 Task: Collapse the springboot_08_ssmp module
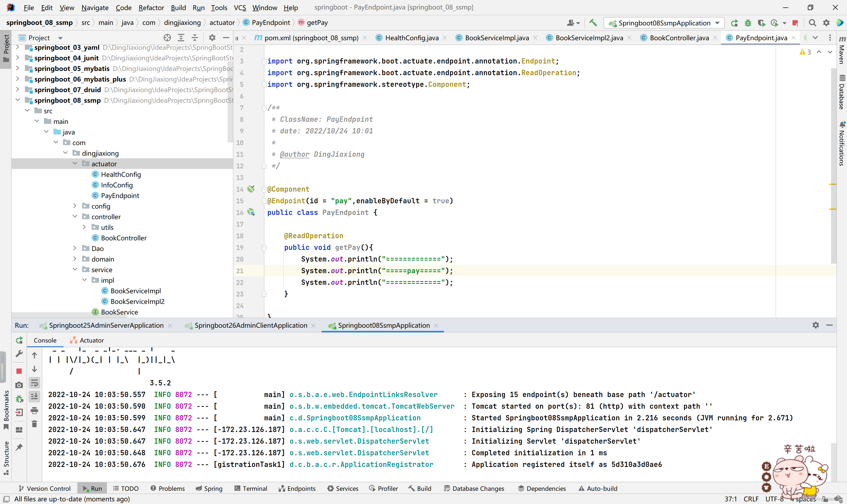(x=18, y=100)
